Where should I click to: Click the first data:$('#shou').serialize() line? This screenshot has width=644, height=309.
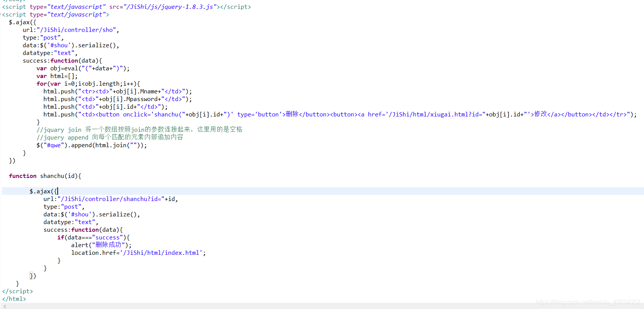tap(71, 45)
